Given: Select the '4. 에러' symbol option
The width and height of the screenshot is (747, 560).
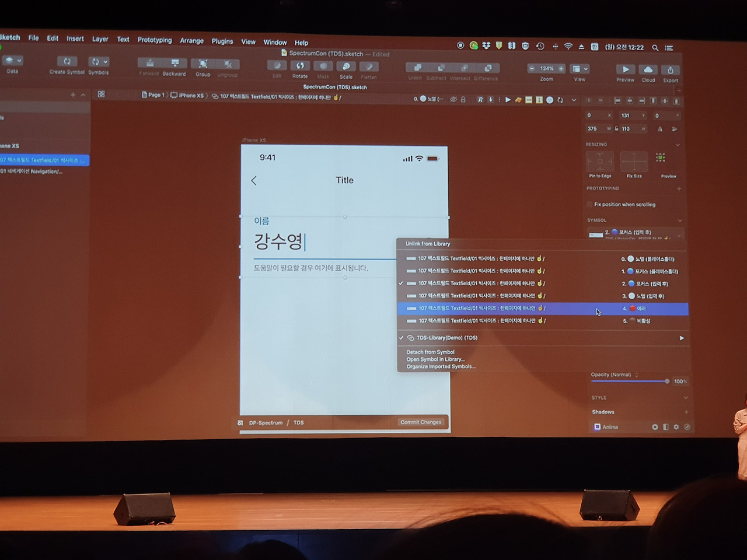Looking at the screenshot, I should tap(543, 309).
